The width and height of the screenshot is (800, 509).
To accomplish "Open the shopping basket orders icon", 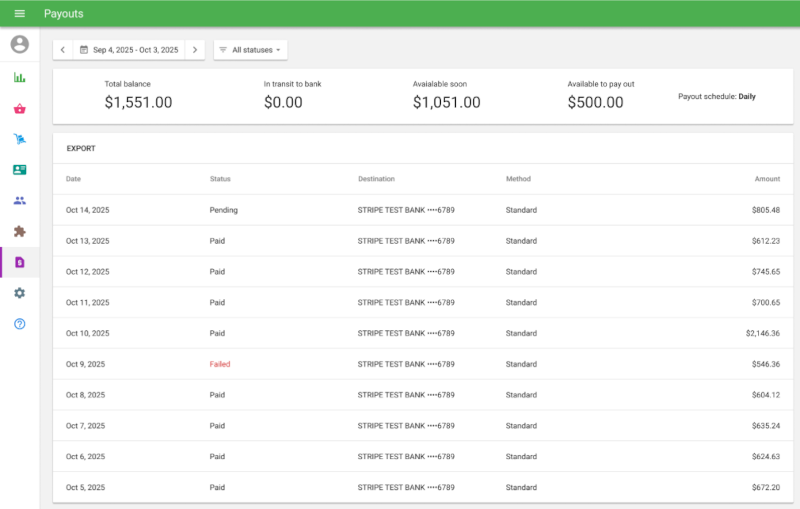I will (19, 109).
